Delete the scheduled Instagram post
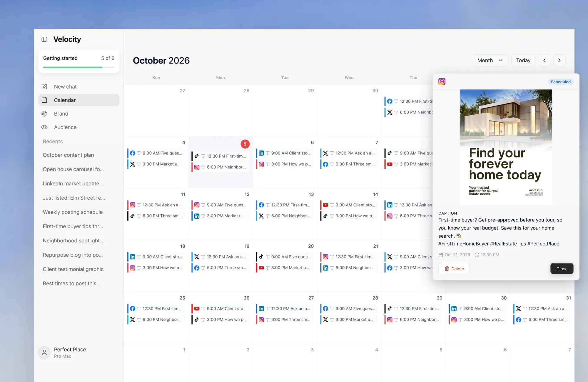This screenshot has height=382, width=588. tap(454, 268)
